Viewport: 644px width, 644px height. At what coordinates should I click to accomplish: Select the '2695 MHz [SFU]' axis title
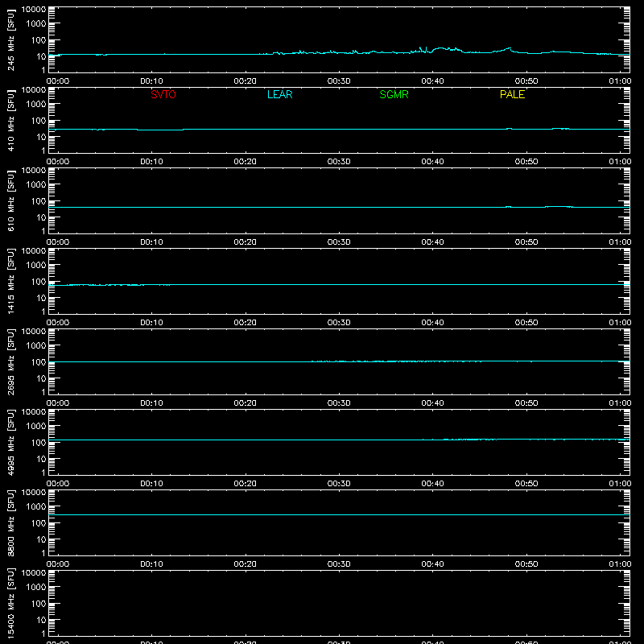point(11,361)
